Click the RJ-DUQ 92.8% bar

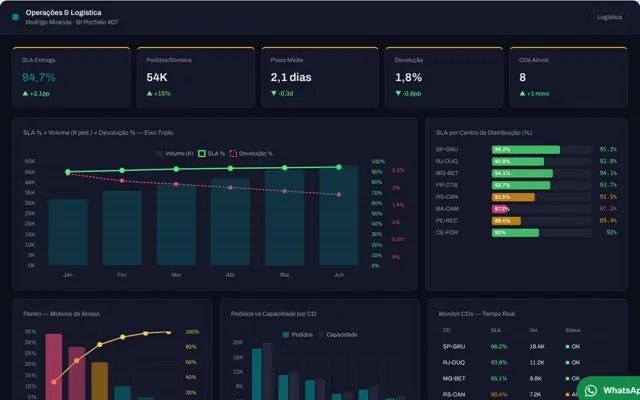[518, 162]
